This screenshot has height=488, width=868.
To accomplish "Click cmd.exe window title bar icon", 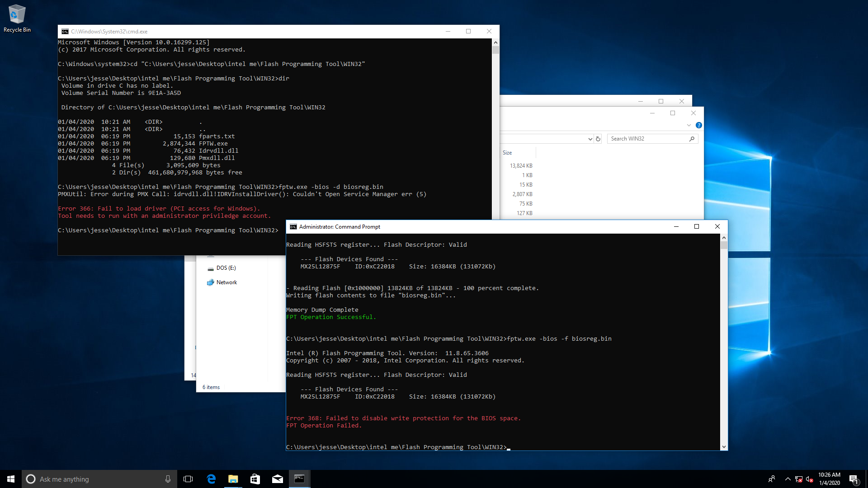I will point(65,32).
